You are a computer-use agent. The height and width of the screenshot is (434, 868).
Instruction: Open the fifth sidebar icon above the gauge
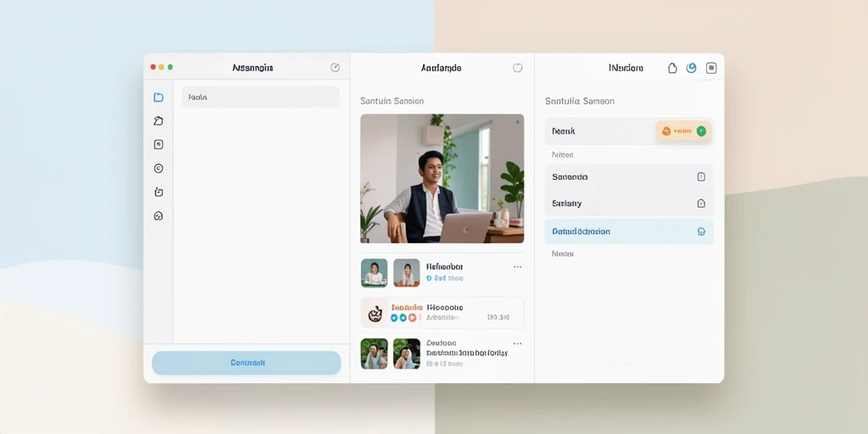click(x=159, y=192)
